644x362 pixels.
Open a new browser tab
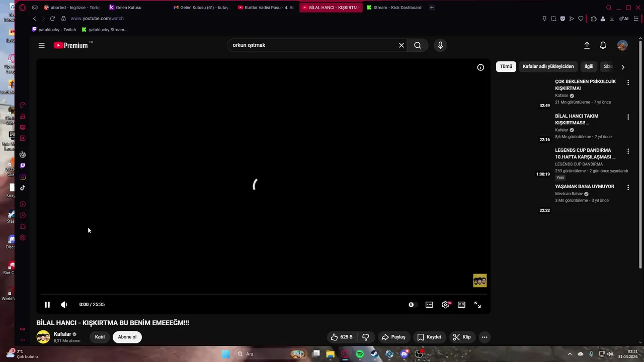coord(432,8)
